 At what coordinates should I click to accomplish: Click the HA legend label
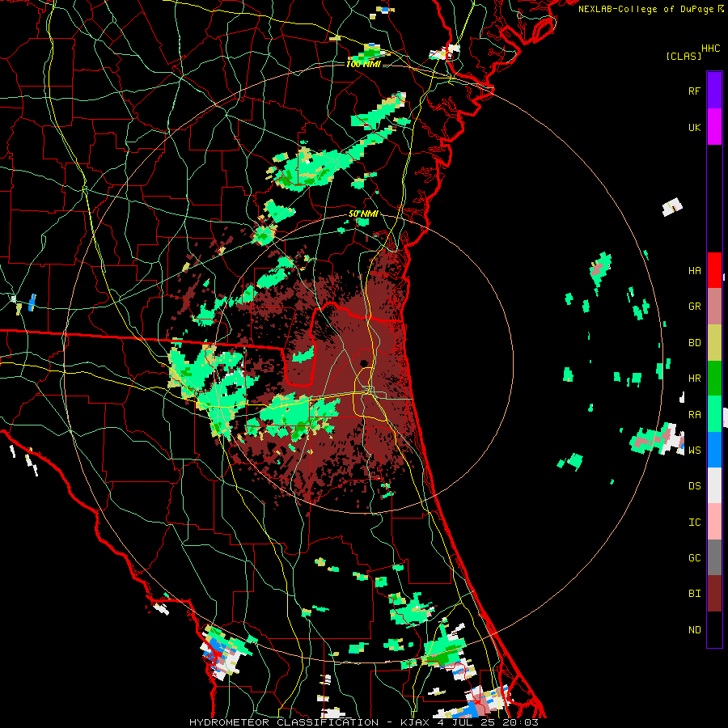pyautogui.click(x=694, y=271)
